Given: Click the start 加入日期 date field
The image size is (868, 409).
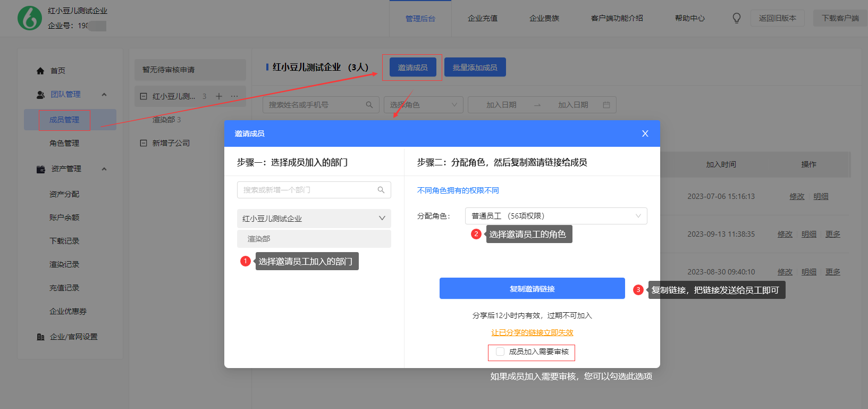Looking at the screenshot, I should pos(501,105).
